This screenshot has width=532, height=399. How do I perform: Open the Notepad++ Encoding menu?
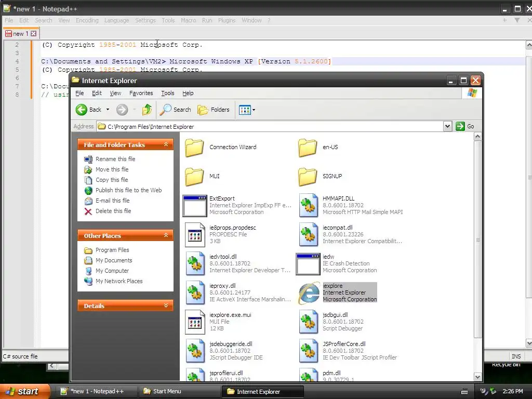click(x=87, y=20)
